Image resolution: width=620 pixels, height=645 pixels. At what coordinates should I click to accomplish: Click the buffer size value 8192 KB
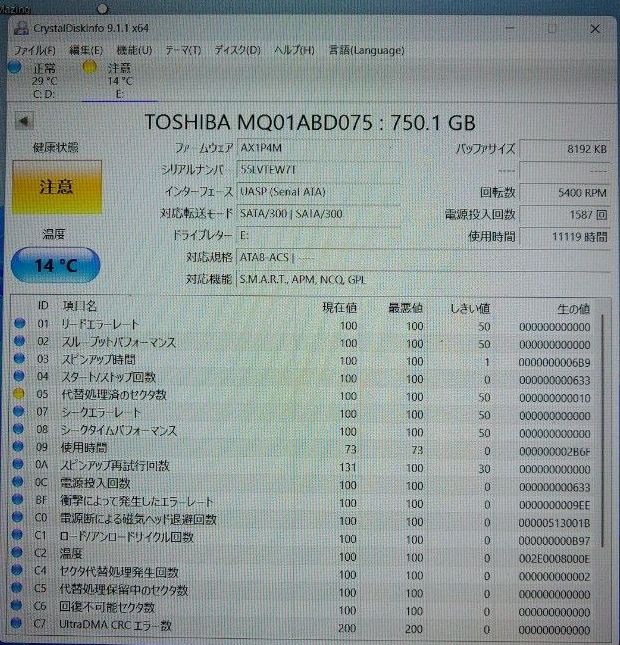point(564,149)
